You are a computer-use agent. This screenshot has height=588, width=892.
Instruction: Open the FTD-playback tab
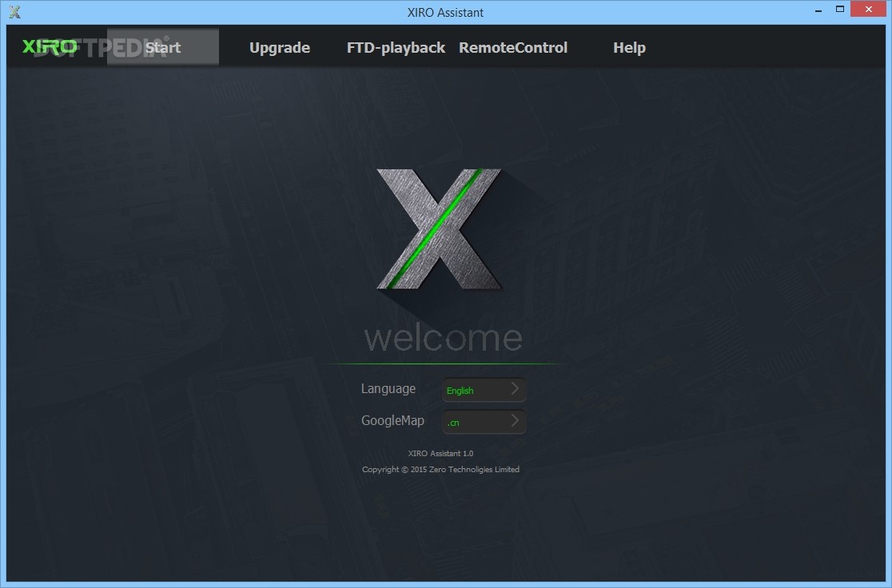(x=396, y=48)
